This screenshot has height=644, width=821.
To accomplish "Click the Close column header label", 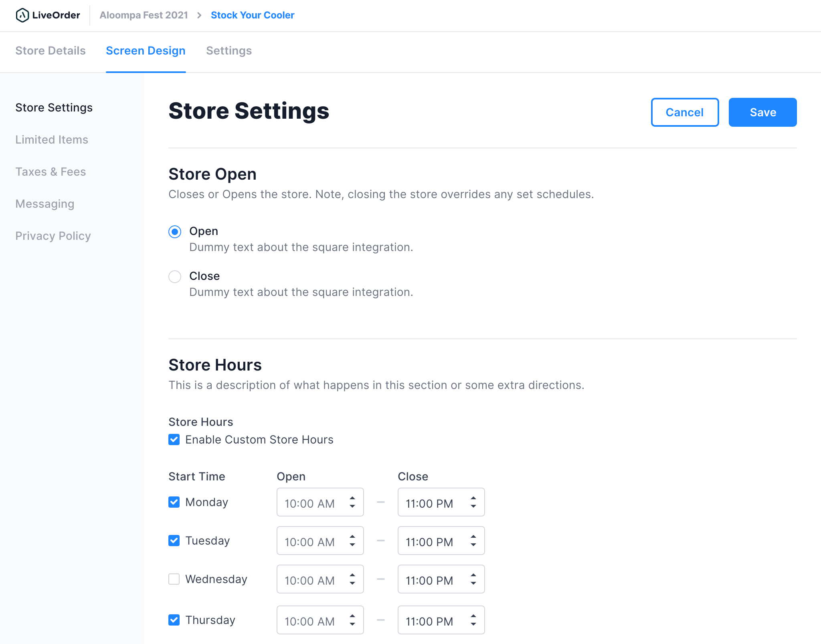I will (x=413, y=476).
